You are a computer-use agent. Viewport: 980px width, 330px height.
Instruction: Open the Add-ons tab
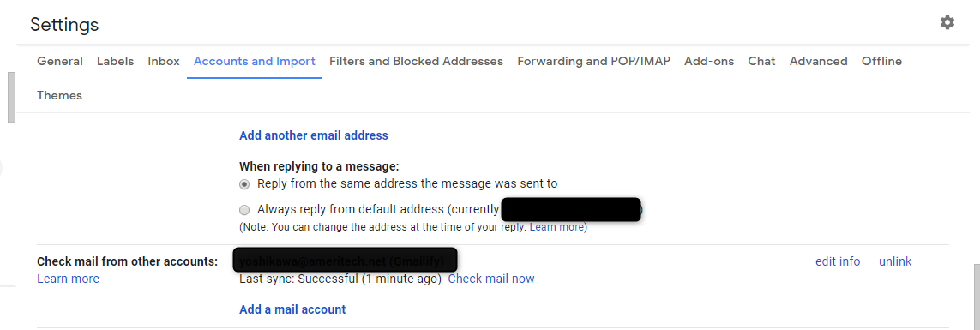point(709,61)
